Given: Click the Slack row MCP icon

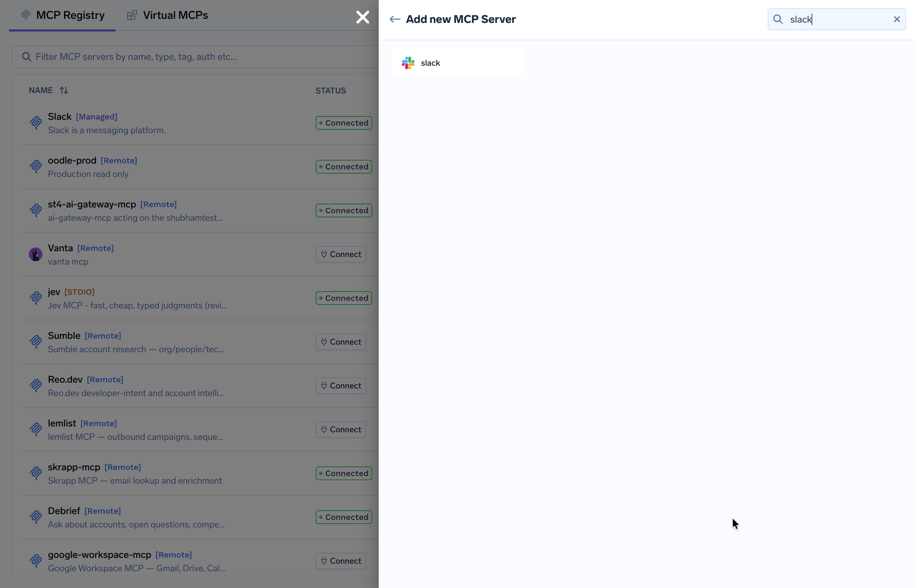Looking at the screenshot, I should [36, 123].
